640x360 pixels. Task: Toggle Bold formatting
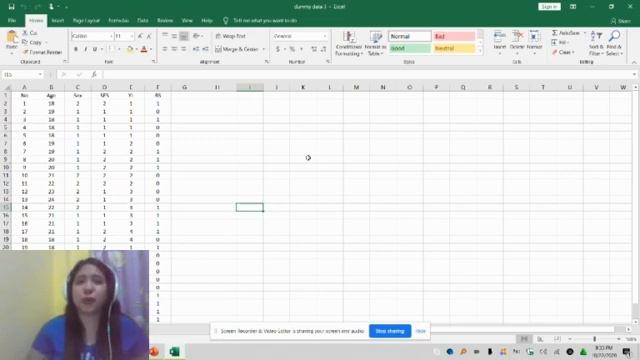coord(76,49)
